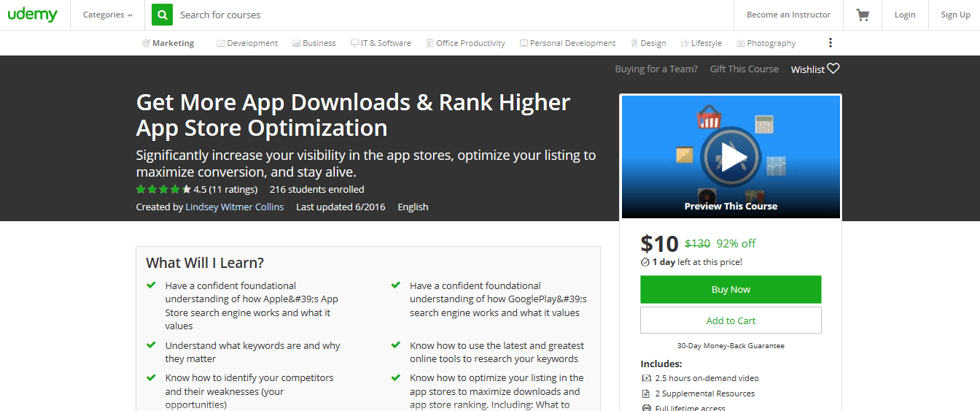Click the Last updated 6/2016 text
980x411 pixels.
(x=341, y=207)
